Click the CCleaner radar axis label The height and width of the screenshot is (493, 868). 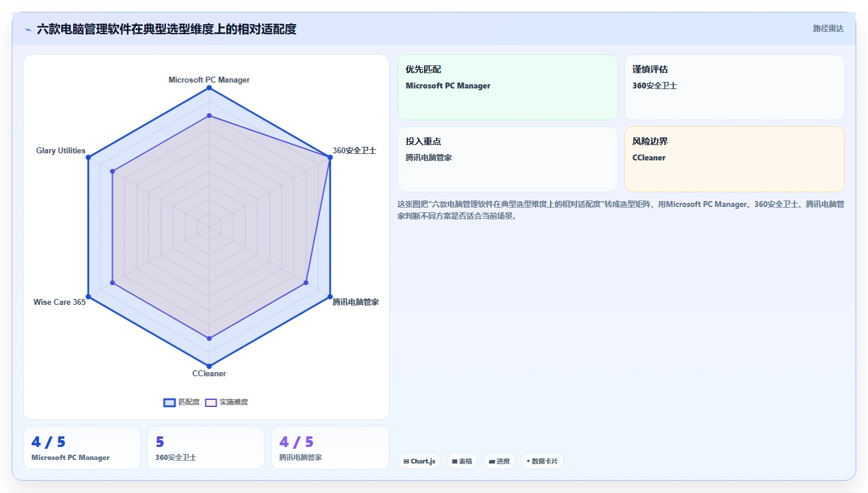(209, 373)
